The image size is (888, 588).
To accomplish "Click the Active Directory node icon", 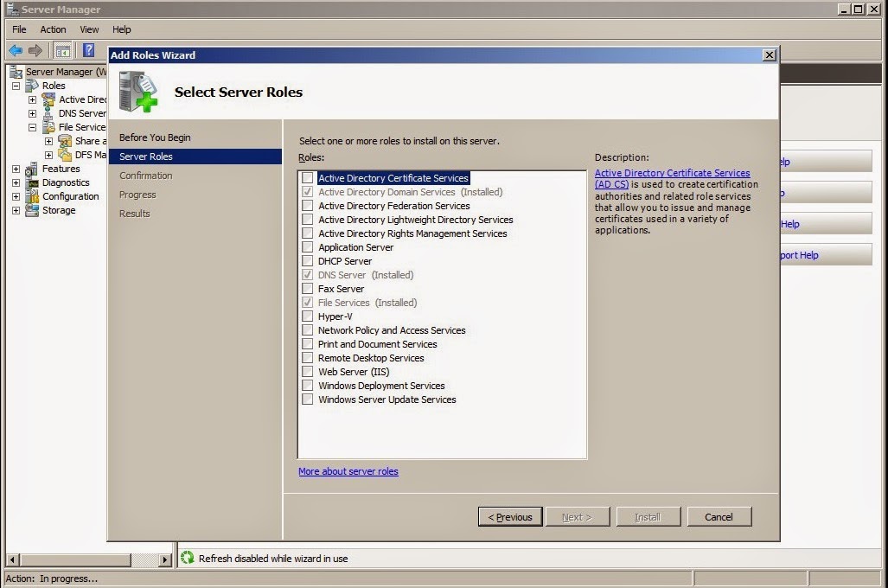I will [48, 99].
